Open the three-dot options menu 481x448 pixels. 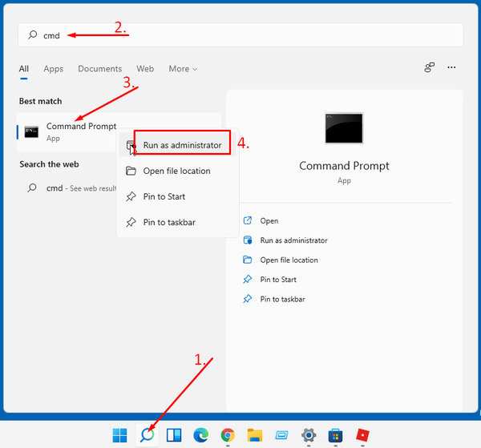(451, 67)
